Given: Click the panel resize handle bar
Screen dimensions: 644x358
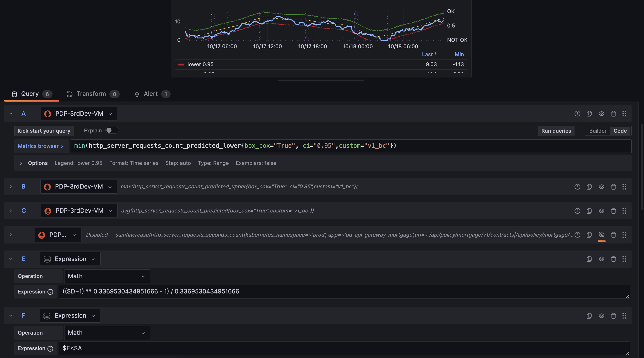Looking at the screenshot, I should click(x=321, y=81).
